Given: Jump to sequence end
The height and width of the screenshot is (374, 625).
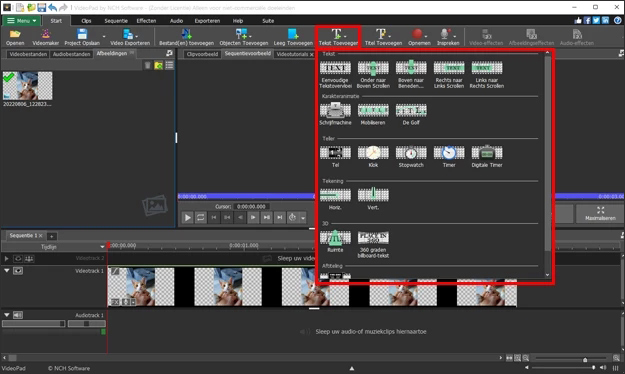Looking at the screenshot, I should (x=279, y=217).
